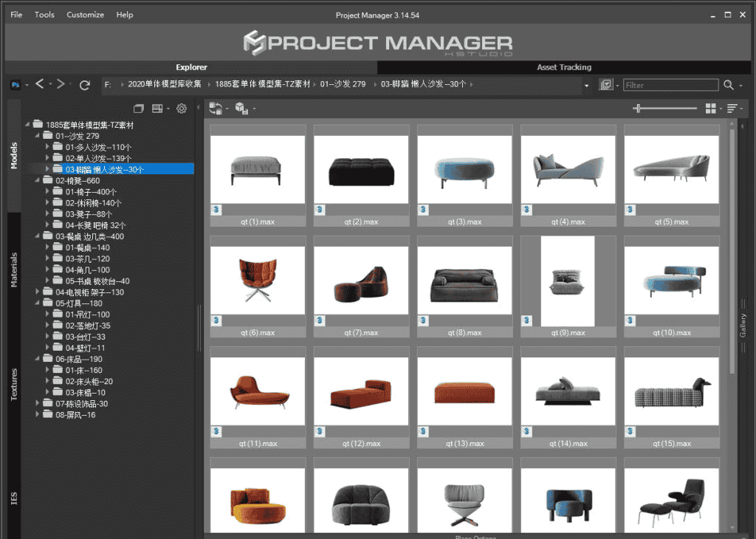Collapse the 02-椅凳--660 folder
756x539 pixels.
(x=38, y=181)
